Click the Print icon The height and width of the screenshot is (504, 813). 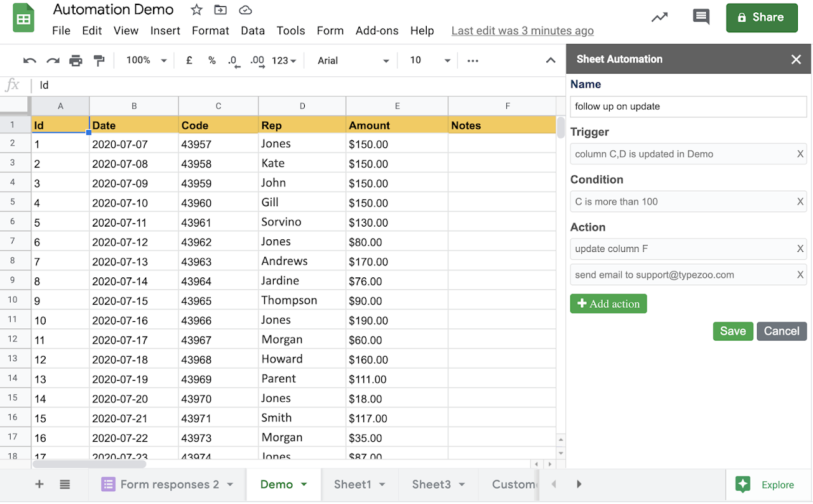tap(76, 60)
